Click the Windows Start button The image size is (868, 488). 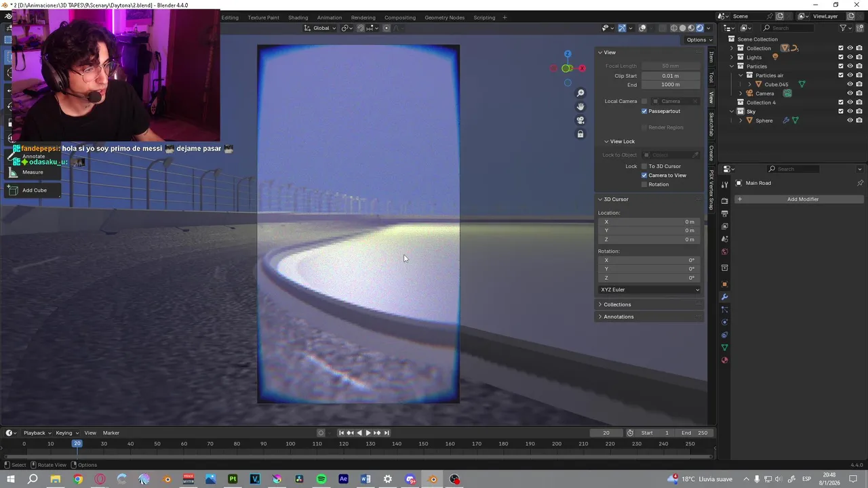coord(11,479)
